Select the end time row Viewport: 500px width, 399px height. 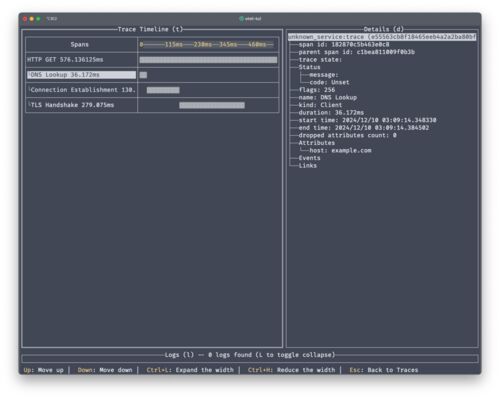pyautogui.click(x=364, y=128)
